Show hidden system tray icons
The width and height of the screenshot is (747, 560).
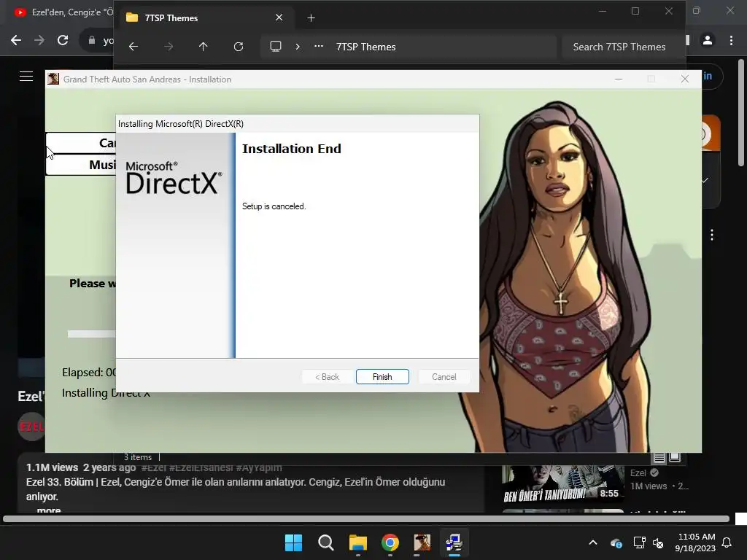coord(593,542)
